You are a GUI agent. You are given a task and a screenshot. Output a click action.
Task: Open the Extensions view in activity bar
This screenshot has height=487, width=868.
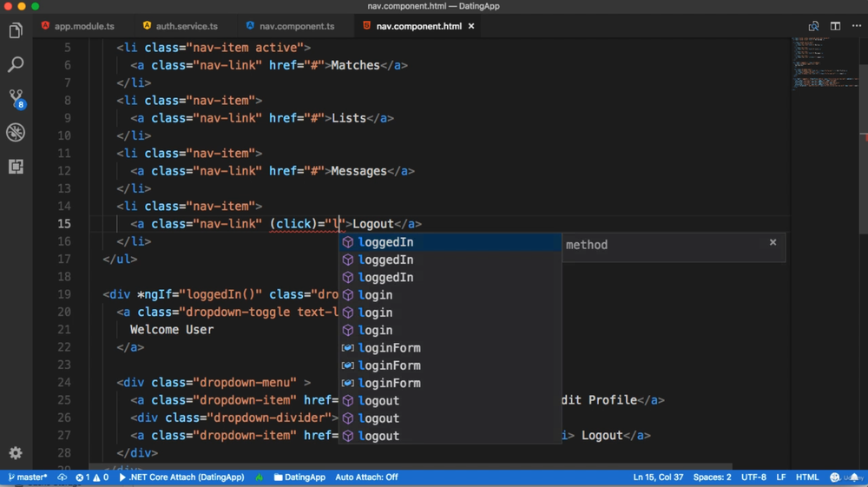click(16, 167)
